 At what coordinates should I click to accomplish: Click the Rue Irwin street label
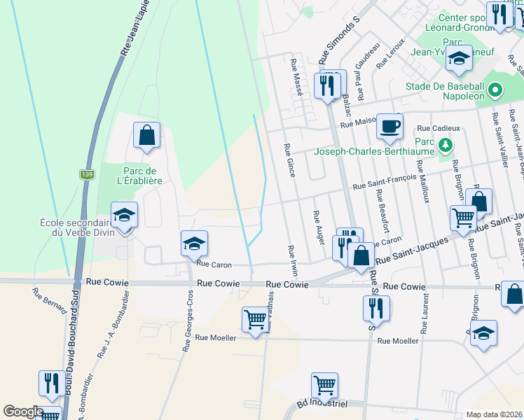(293, 260)
